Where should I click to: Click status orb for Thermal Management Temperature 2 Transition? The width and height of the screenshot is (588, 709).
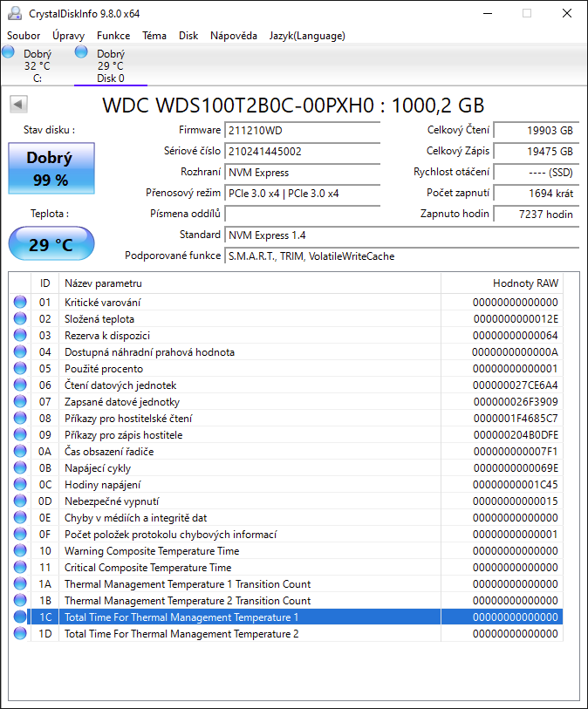coord(20,600)
